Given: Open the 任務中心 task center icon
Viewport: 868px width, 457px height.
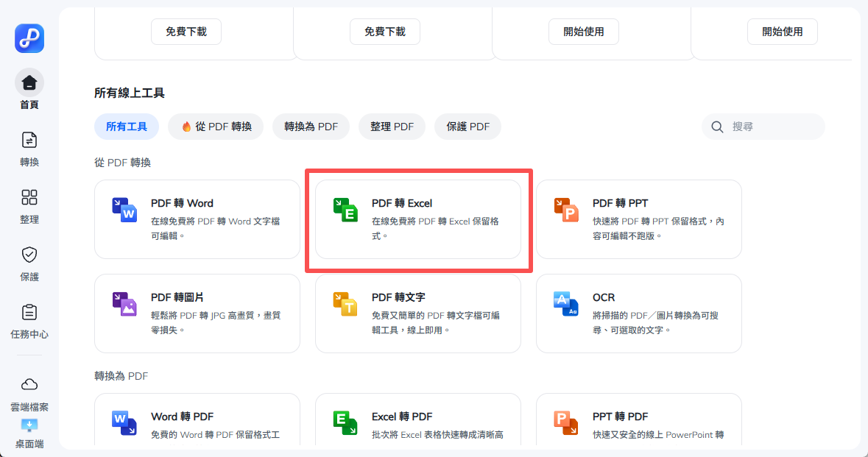Looking at the screenshot, I should (x=29, y=311).
